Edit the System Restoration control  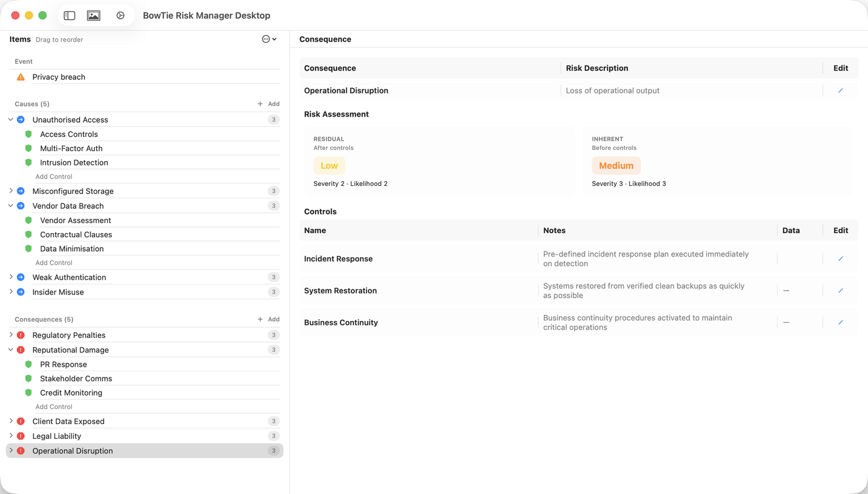coord(841,290)
